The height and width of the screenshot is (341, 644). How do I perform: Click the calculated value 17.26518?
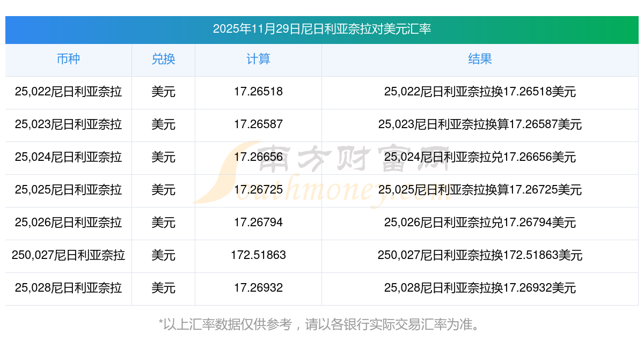[x=258, y=92]
